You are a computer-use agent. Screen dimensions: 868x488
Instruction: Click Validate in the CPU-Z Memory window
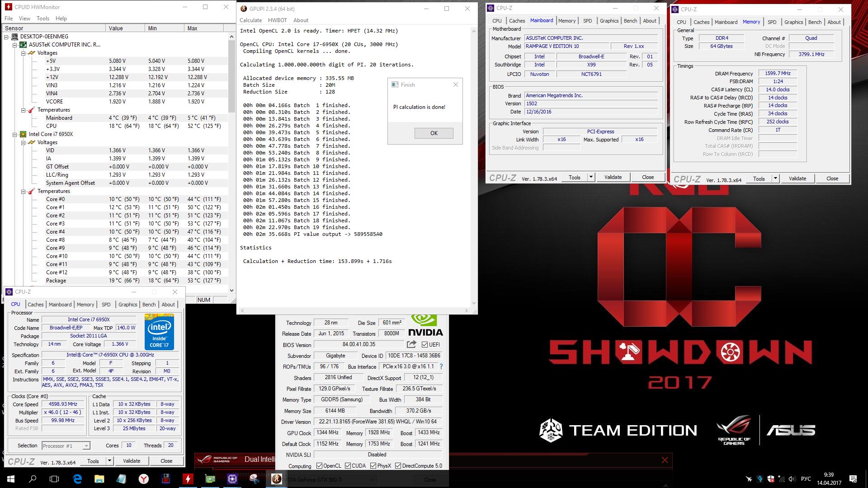797,178
